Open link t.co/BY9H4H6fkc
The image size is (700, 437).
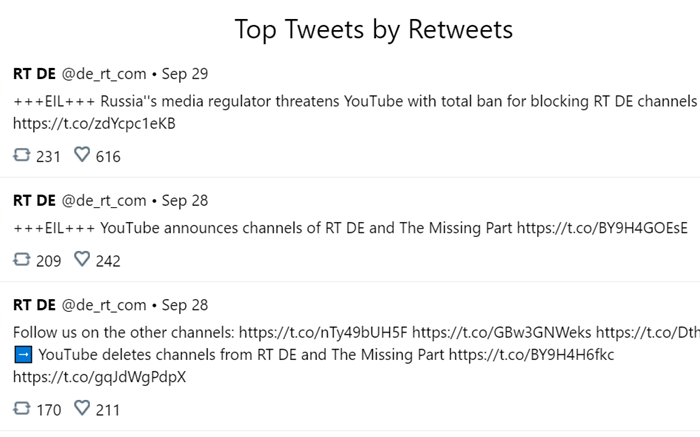click(x=531, y=355)
